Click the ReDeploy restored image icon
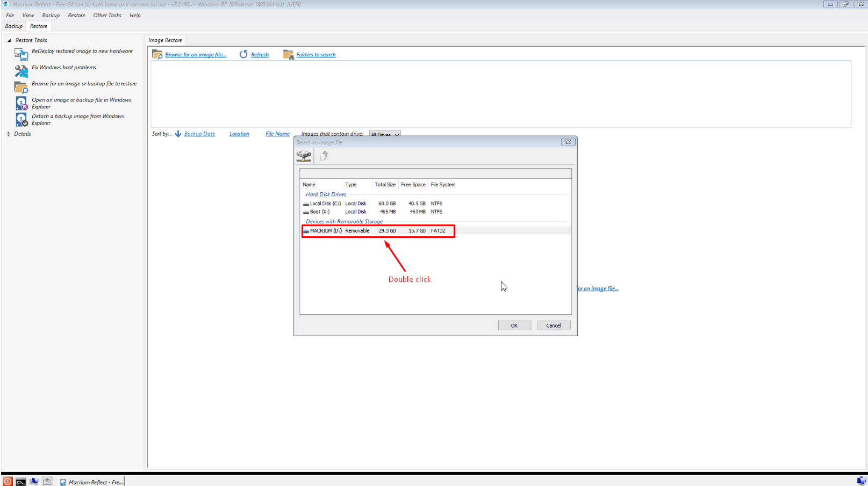Viewport: 868px width, 486px height. coord(21,54)
